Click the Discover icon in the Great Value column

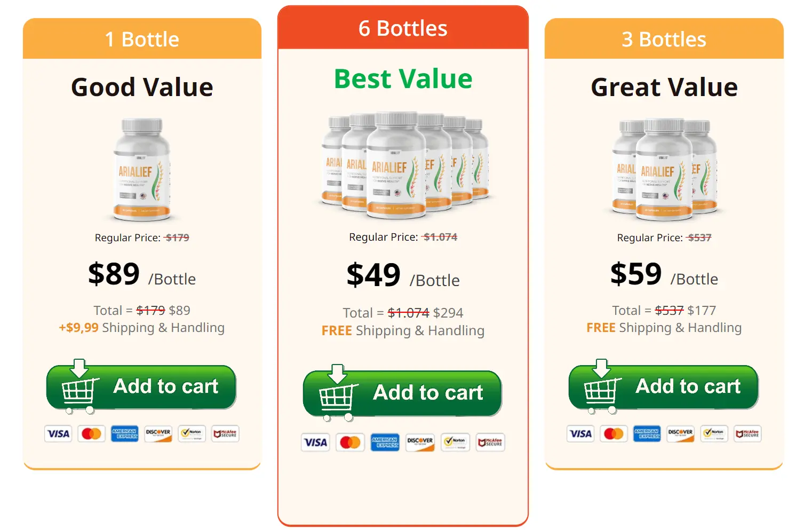click(681, 434)
